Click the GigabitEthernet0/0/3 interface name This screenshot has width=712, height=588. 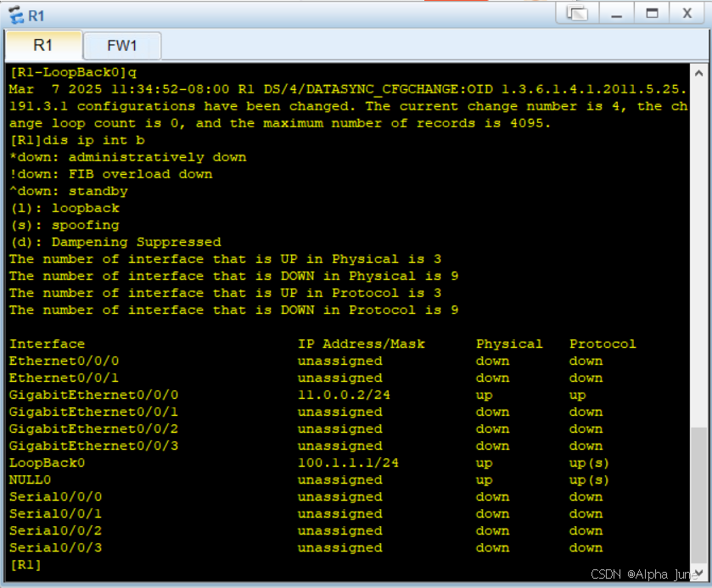[93, 446]
